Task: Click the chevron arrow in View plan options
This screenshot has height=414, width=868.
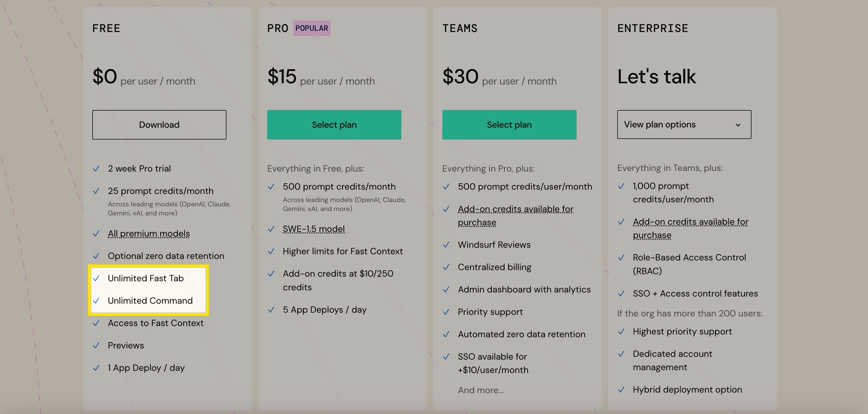Action: [738, 125]
